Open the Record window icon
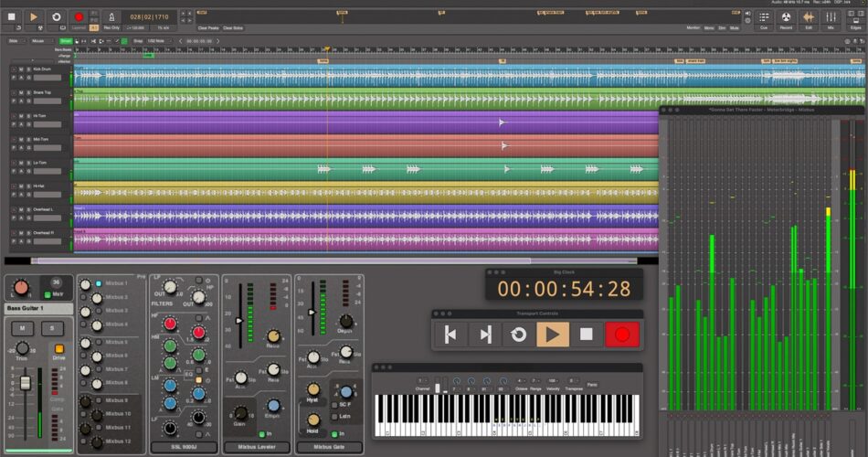This screenshot has width=868, height=457. coord(786,19)
